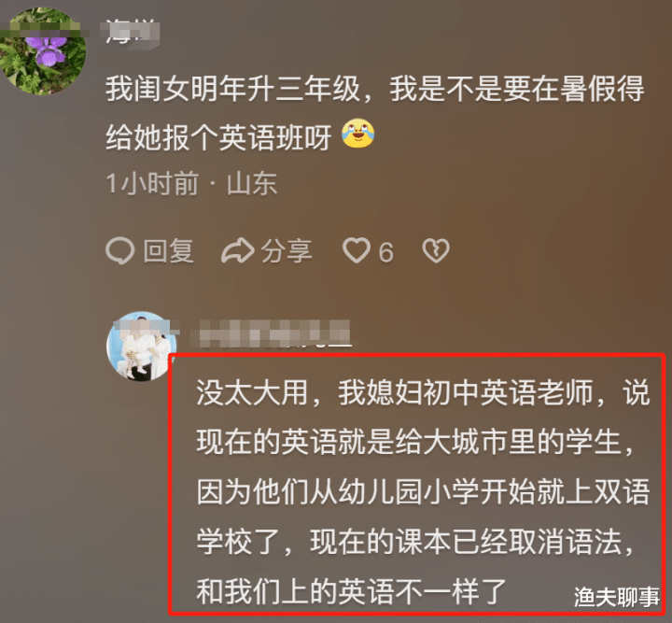This screenshot has width=672, height=623.
Task: Click the replier's blurred username
Action: point(270,333)
